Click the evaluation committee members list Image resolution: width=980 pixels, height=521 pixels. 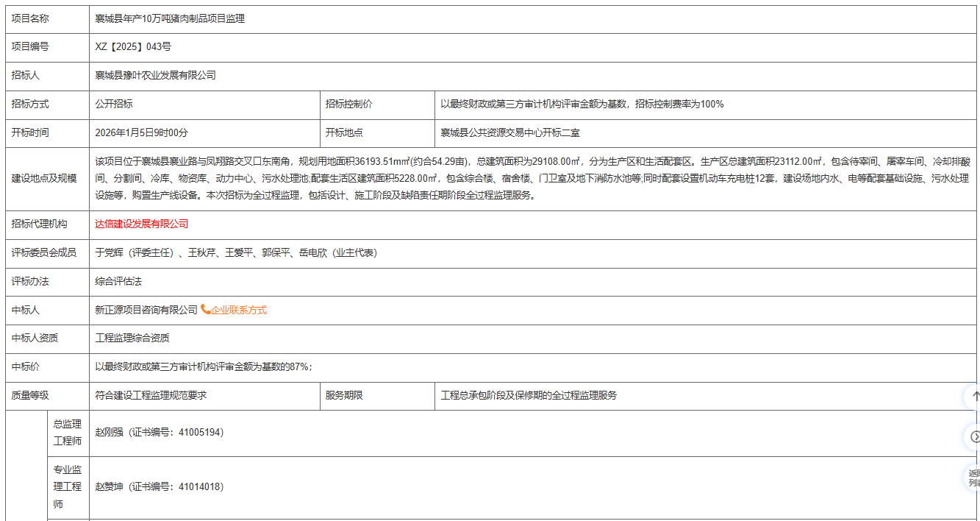click(236, 252)
